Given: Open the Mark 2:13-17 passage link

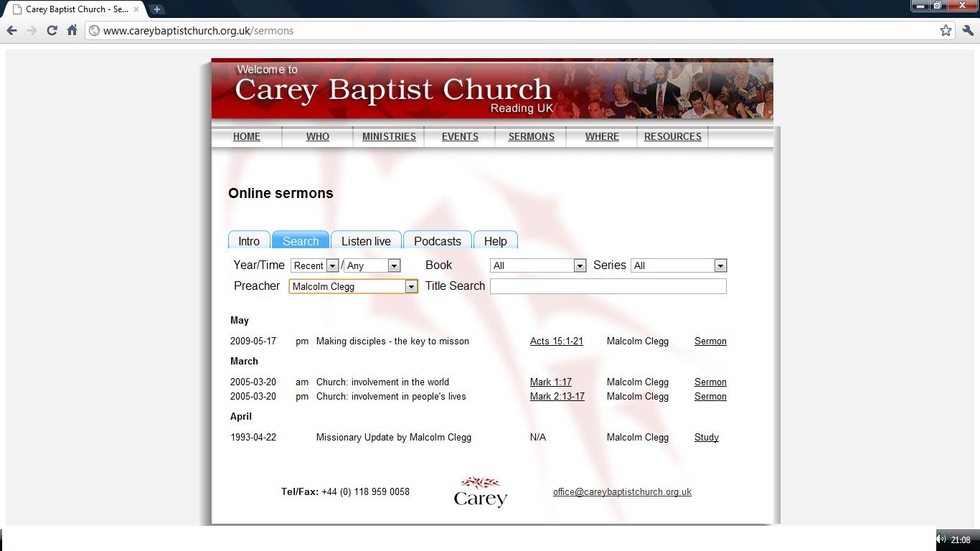Looking at the screenshot, I should pyautogui.click(x=557, y=397).
